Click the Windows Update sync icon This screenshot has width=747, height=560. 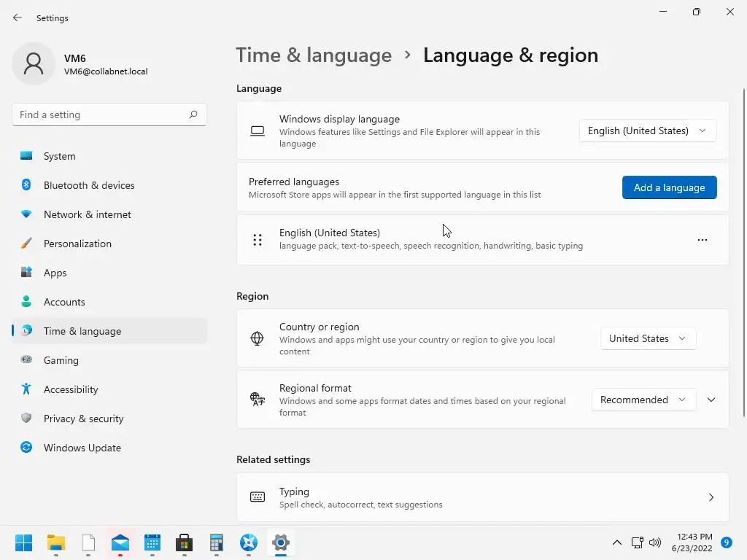coord(26,447)
